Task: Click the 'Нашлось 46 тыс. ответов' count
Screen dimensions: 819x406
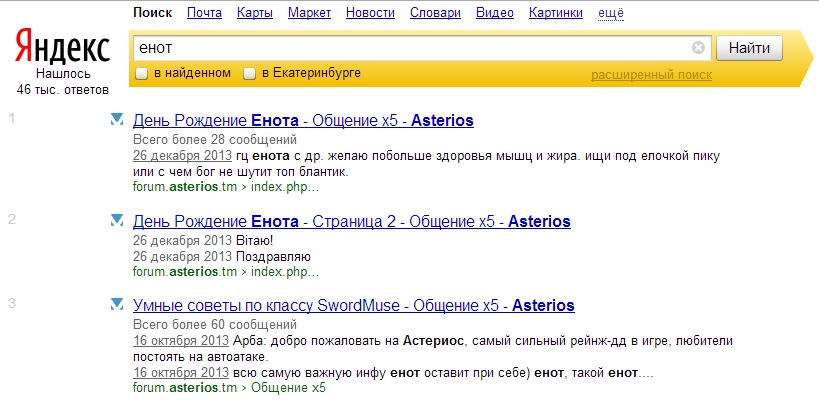Action: click(x=63, y=82)
